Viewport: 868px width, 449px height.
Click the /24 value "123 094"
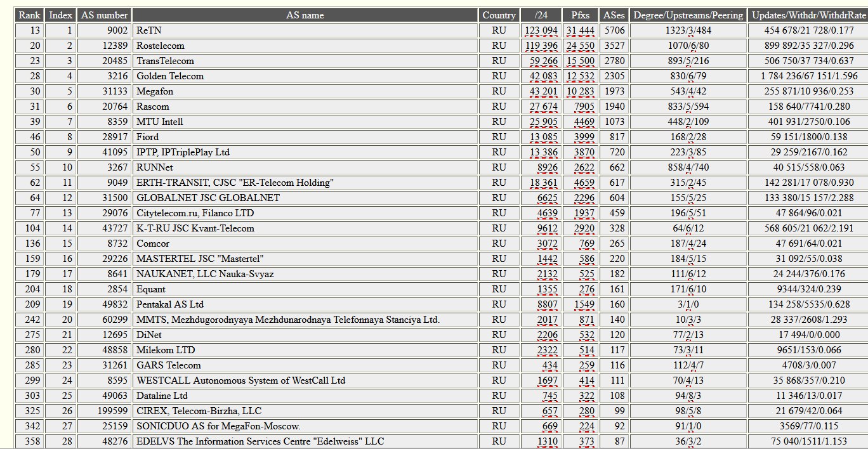coord(541,30)
